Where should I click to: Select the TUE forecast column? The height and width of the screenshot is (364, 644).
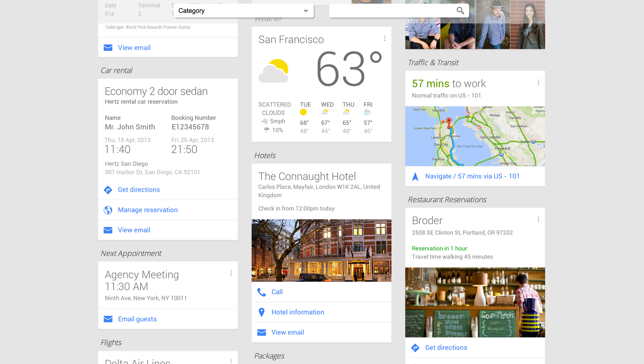click(x=305, y=118)
